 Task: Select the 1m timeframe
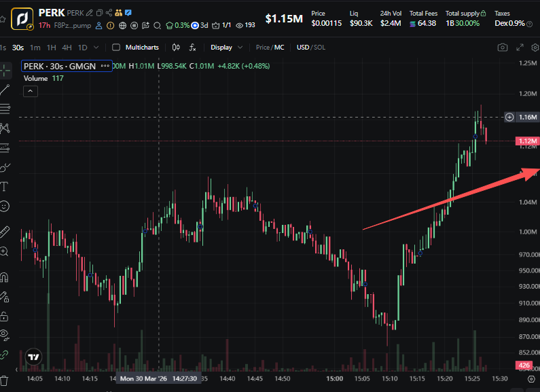tap(35, 48)
